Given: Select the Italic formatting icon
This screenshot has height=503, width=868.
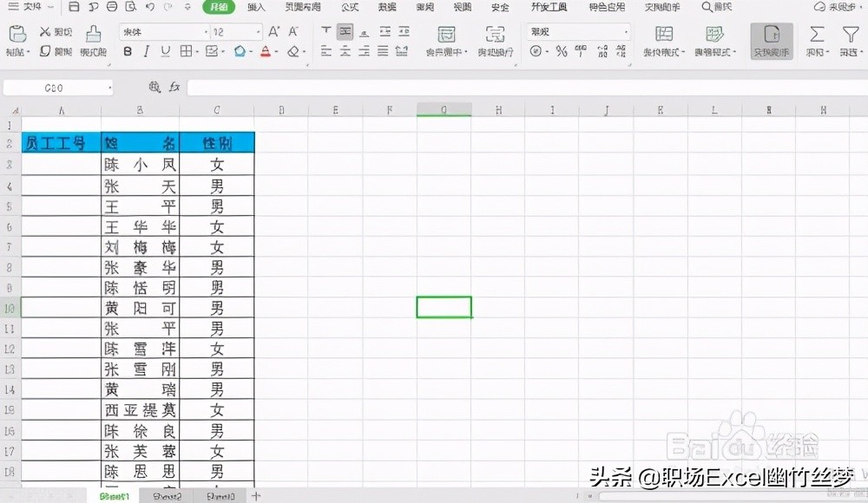Looking at the screenshot, I should (x=146, y=52).
